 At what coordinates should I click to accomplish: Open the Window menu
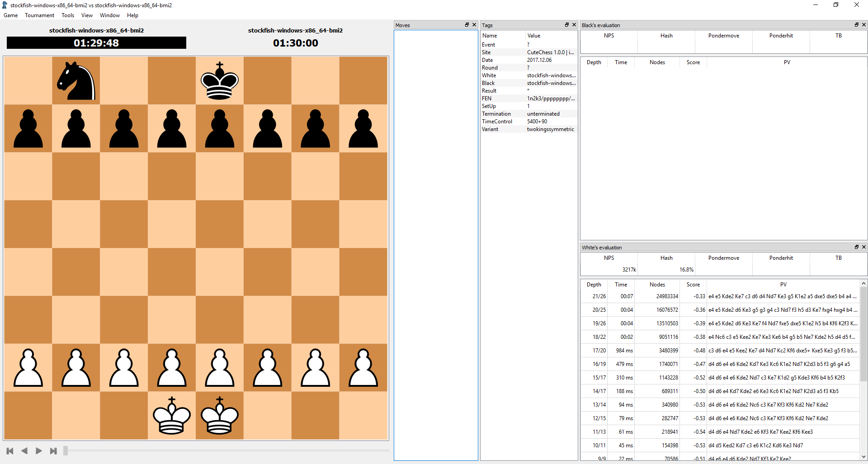point(110,15)
